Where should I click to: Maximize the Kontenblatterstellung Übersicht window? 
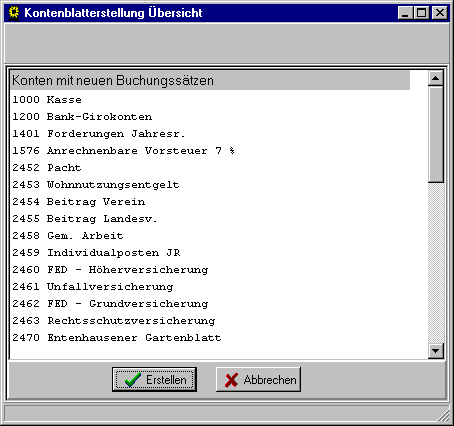tap(422, 13)
